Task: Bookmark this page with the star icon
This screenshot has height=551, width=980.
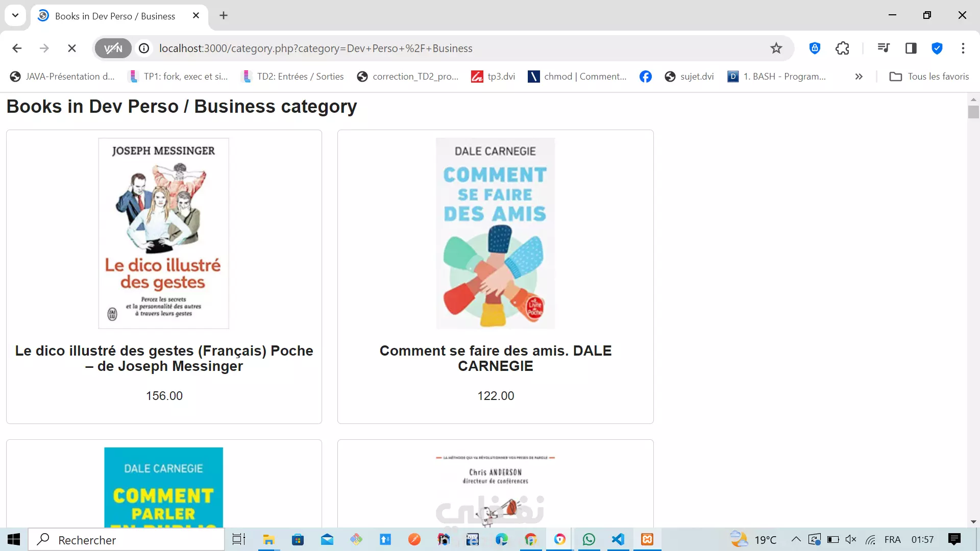Action: coord(776,48)
